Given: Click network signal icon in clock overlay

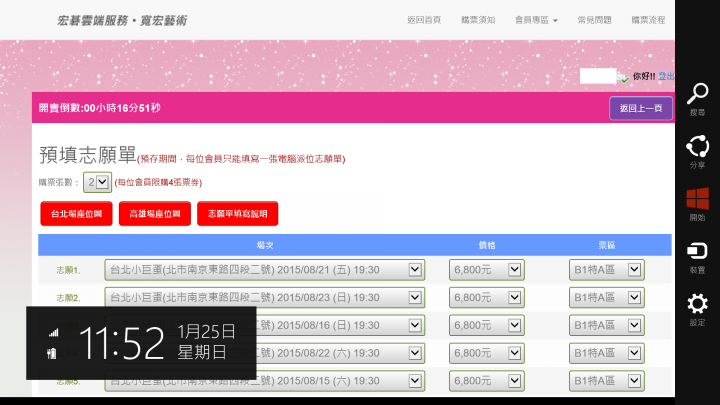Looking at the screenshot, I should [x=53, y=332].
